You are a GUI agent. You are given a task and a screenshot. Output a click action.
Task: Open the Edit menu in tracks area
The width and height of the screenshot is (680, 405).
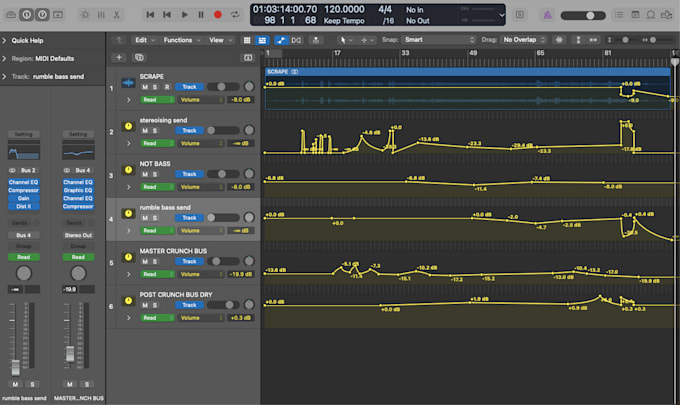[144, 40]
